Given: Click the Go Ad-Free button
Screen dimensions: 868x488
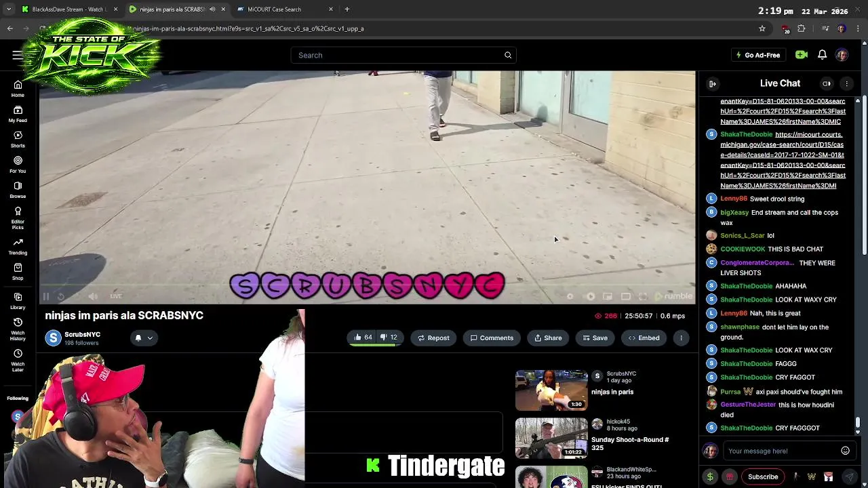Looking at the screenshot, I should [757, 55].
